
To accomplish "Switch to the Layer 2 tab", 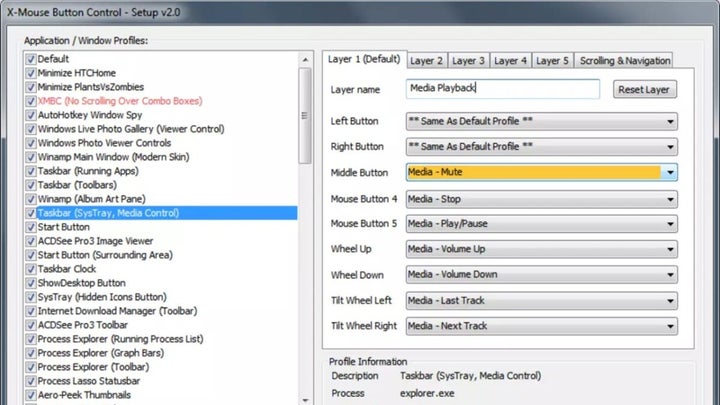I will [427, 61].
